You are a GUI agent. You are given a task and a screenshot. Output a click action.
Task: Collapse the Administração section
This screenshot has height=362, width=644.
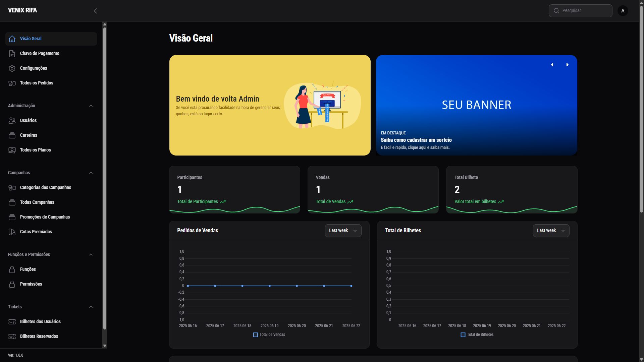pyautogui.click(x=91, y=106)
